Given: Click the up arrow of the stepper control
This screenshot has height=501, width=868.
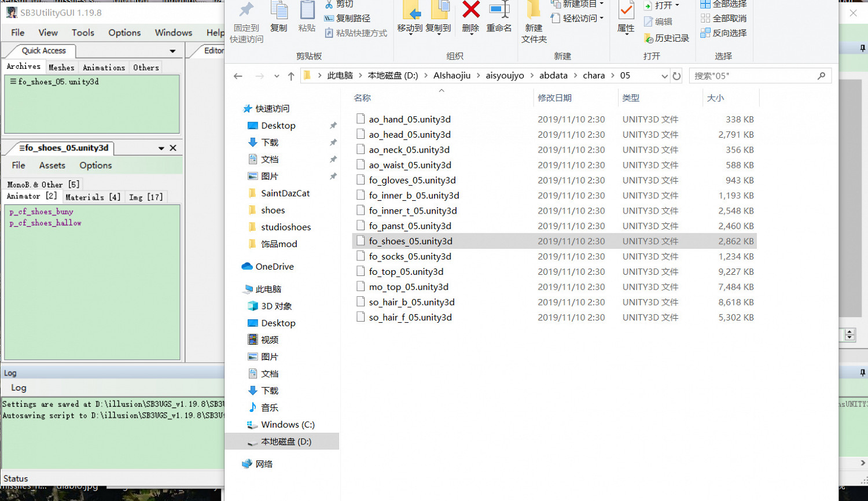Looking at the screenshot, I should click(x=849, y=331).
